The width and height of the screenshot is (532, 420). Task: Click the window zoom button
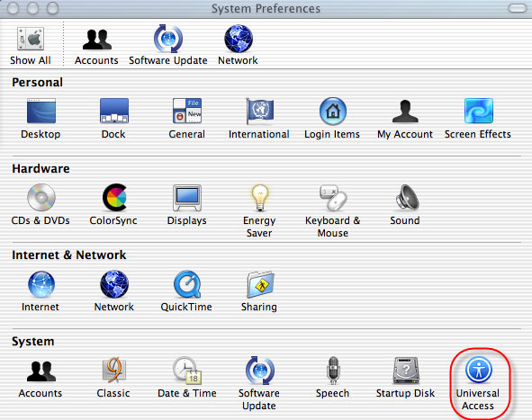pyautogui.click(x=52, y=8)
